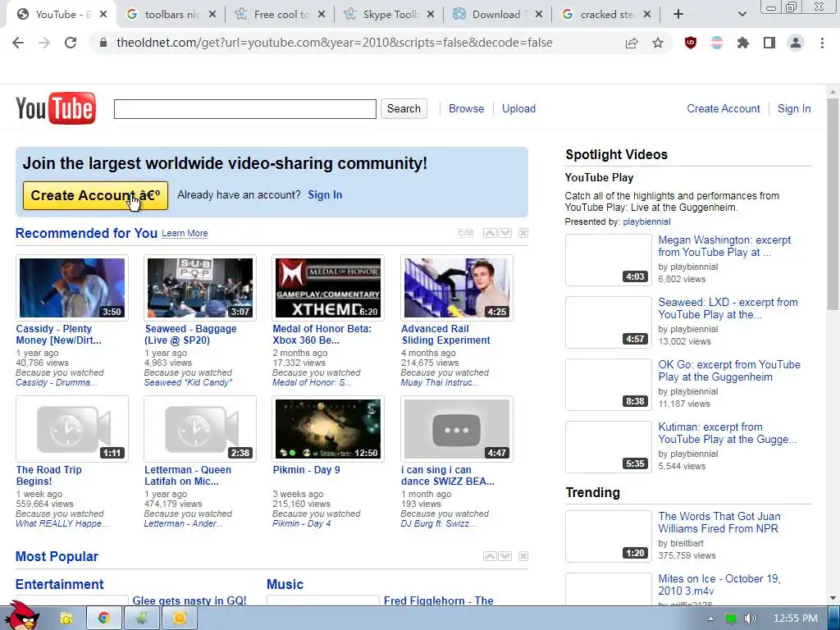The width and height of the screenshot is (840, 630).
Task: Click Edit for Recommended for You
Action: [466, 232]
